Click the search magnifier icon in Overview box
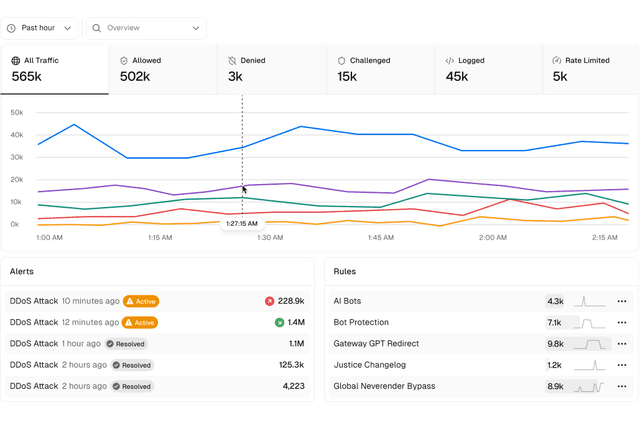Viewport: 640px width, 423px height. point(97,28)
